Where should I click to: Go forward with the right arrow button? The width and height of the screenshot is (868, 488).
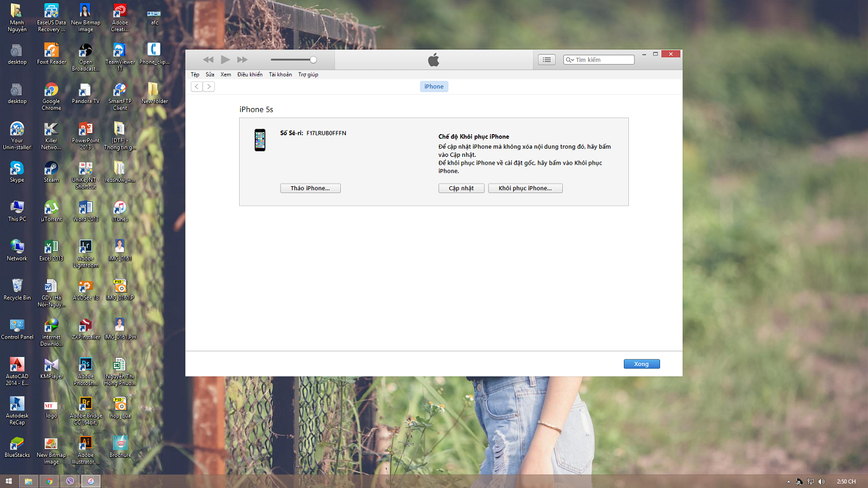point(209,86)
